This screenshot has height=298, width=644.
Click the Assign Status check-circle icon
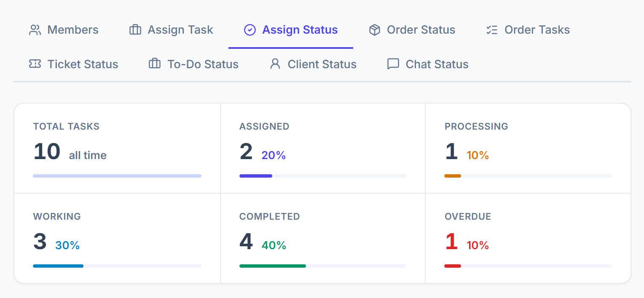click(x=250, y=30)
